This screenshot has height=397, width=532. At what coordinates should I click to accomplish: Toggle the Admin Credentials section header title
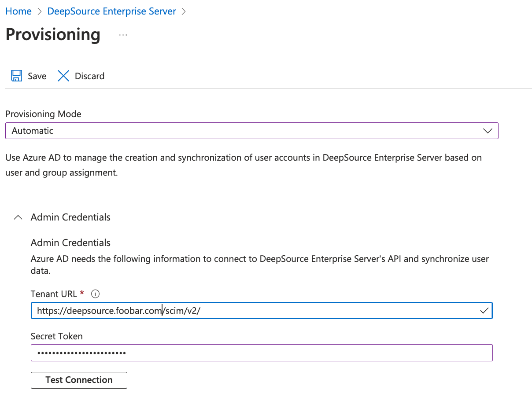[x=70, y=217]
